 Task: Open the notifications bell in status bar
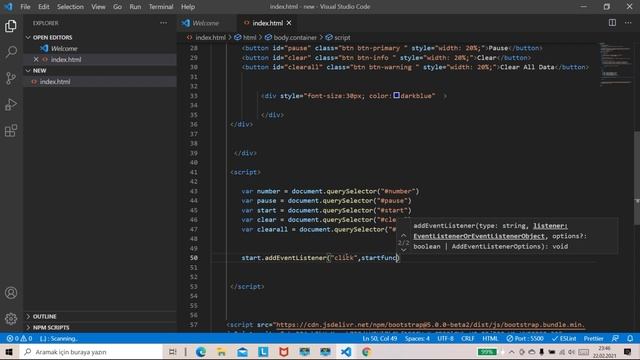click(630, 338)
